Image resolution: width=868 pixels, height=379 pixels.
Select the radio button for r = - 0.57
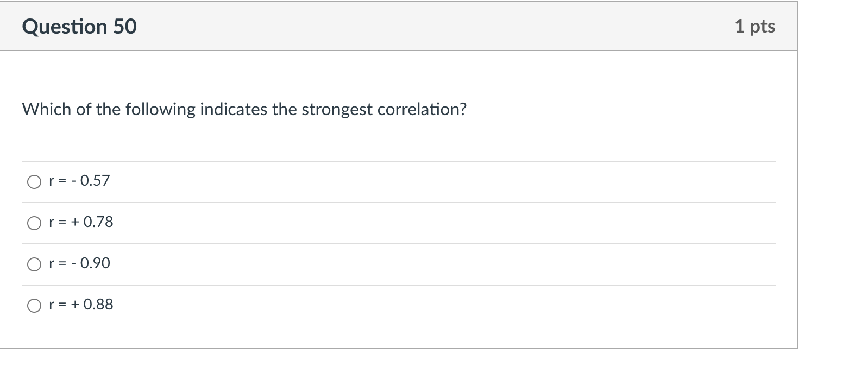(x=34, y=181)
